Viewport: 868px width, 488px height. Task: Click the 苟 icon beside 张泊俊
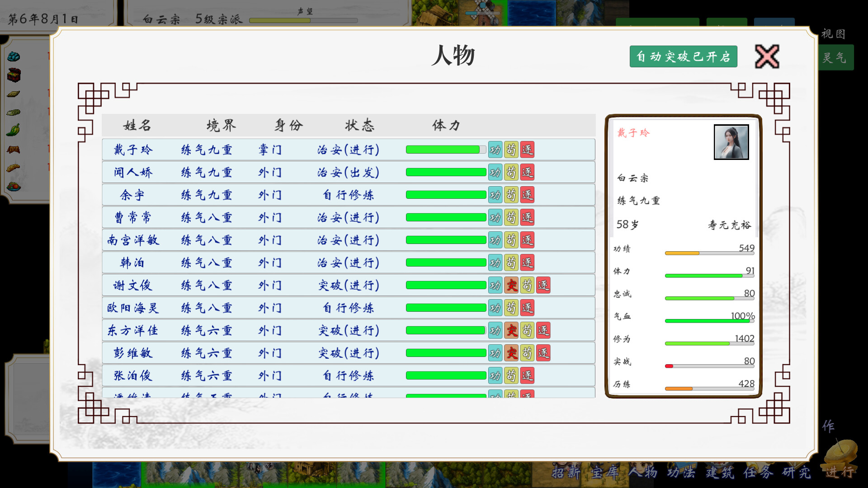click(x=511, y=375)
